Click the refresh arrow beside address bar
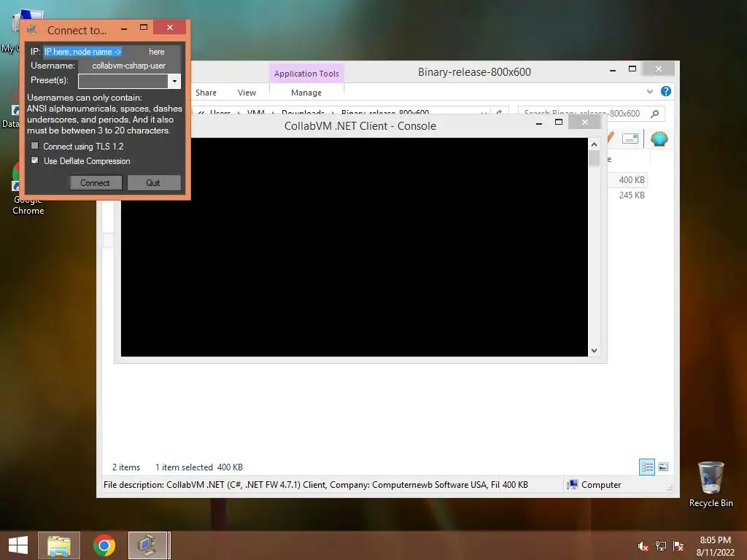Image resolution: width=747 pixels, height=560 pixels. tap(499, 113)
